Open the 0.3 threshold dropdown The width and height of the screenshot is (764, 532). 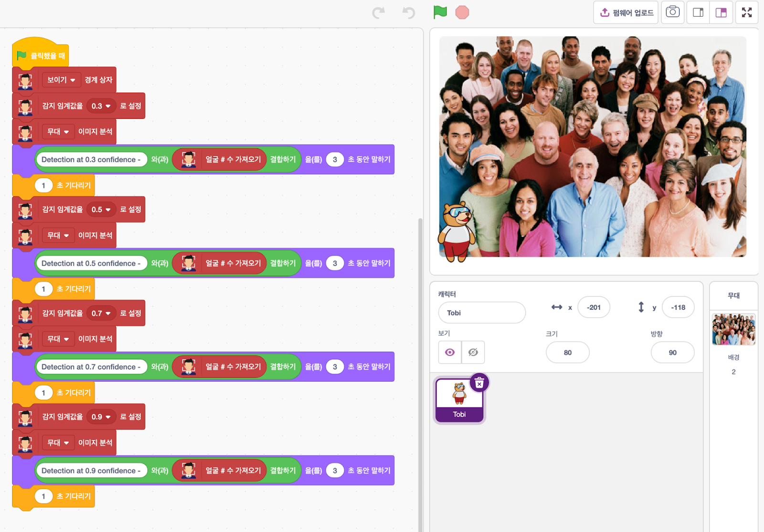(101, 106)
